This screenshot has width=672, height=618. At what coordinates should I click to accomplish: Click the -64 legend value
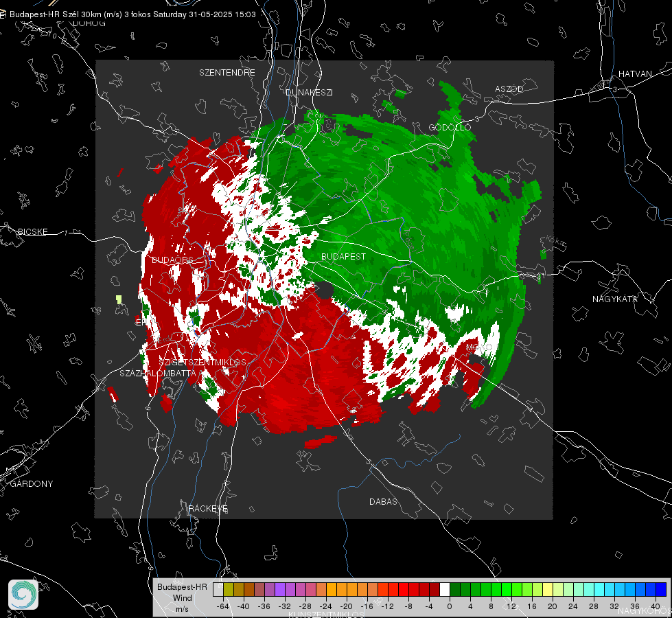(223, 606)
